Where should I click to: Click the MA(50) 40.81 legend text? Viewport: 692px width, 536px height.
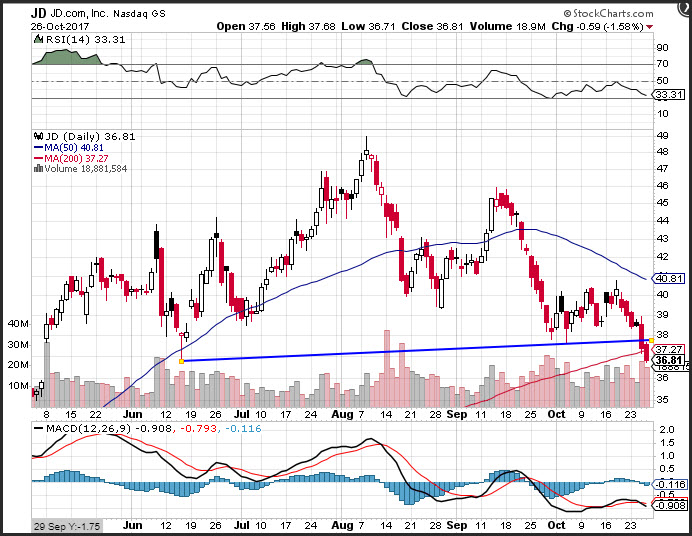pyautogui.click(x=74, y=148)
